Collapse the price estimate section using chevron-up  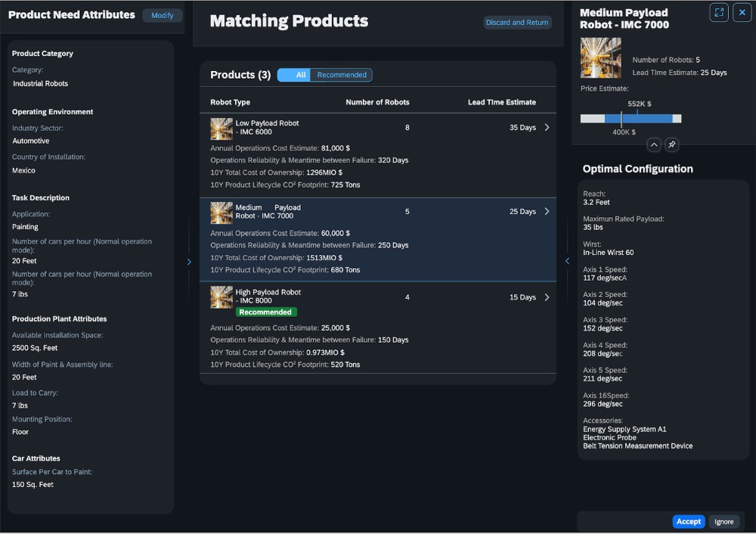pyautogui.click(x=654, y=144)
